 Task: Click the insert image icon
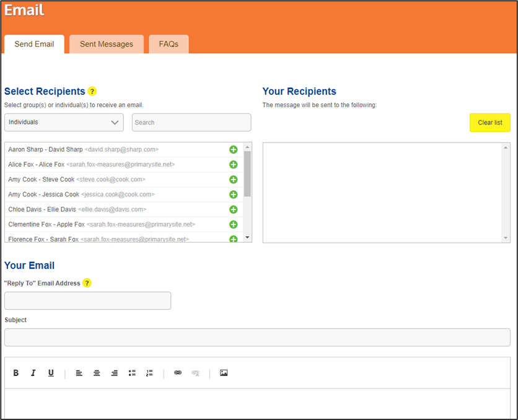pos(224,373)
